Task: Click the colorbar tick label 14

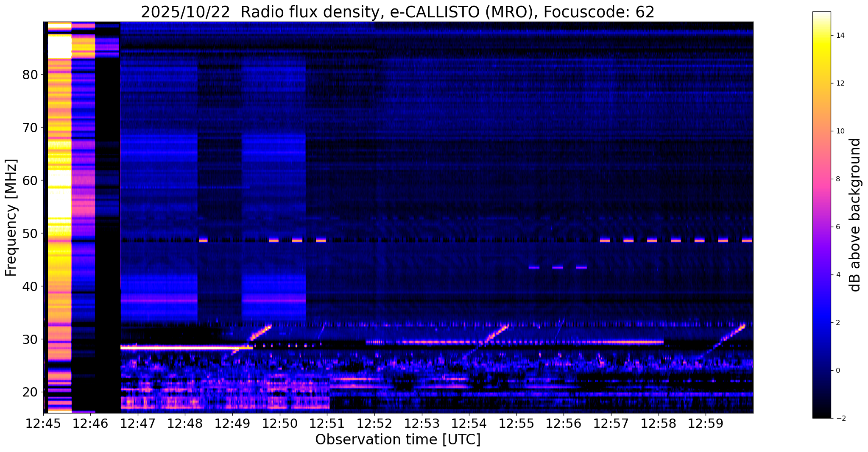Action: [839, 36]
